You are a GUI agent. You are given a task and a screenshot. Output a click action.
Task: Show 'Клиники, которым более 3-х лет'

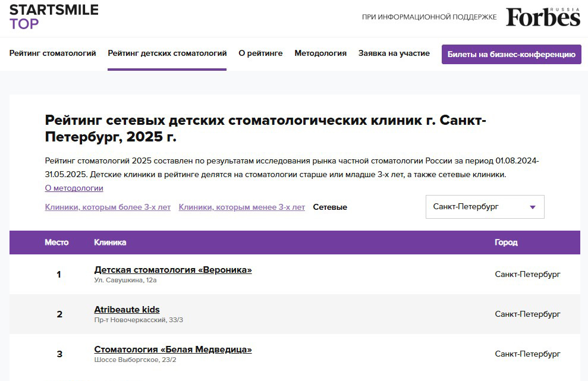[x=108, y=207]
